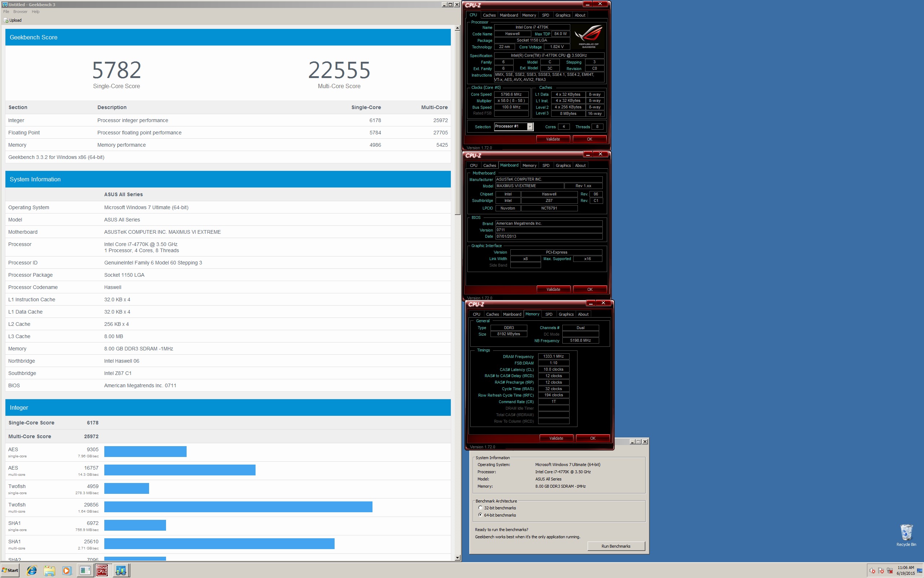Click the 22555 Multi-Core Score
This screenshot has width=924, height=578.
click(x=339, y=70)
